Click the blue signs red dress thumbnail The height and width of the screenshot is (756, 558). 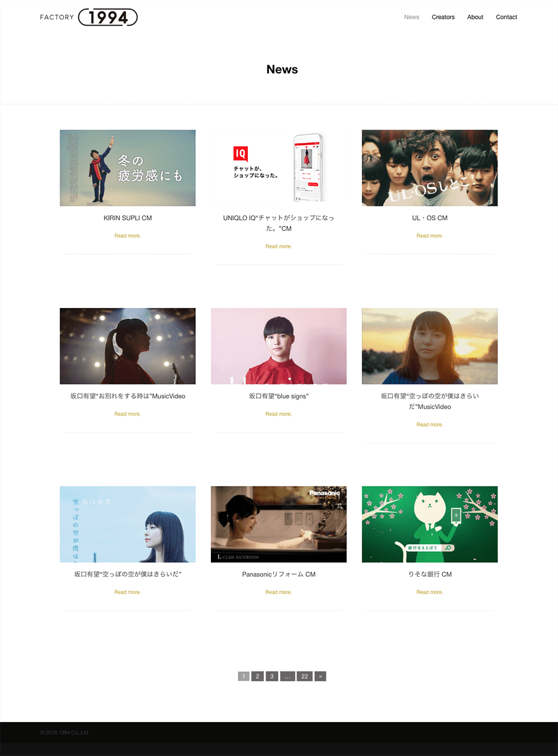(279, 346)
